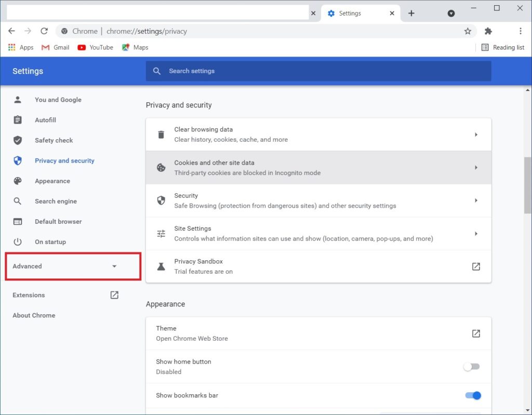The image size is (532, 415).
Task: Open Chrome's three-dot menu
Action: coord(520,31)
